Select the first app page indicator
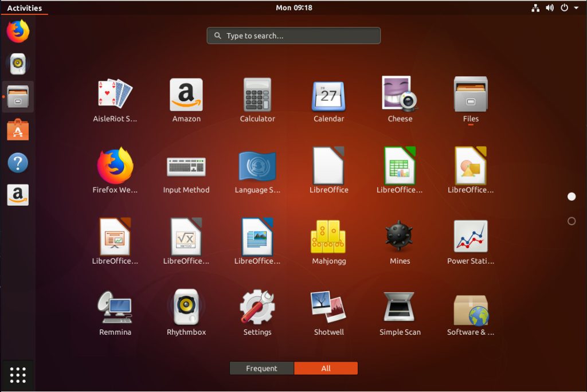587x392 pixels. [x=571, y=197]
